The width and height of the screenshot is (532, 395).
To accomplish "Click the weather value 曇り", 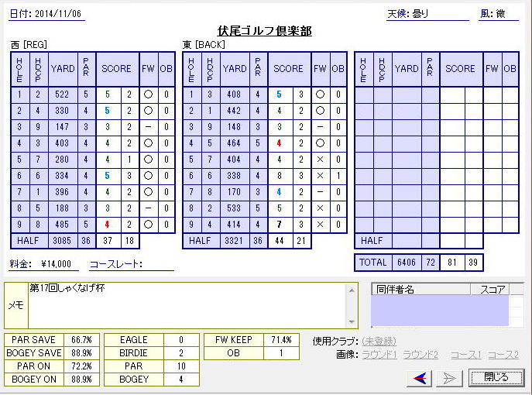I will (x=420, y=14).
